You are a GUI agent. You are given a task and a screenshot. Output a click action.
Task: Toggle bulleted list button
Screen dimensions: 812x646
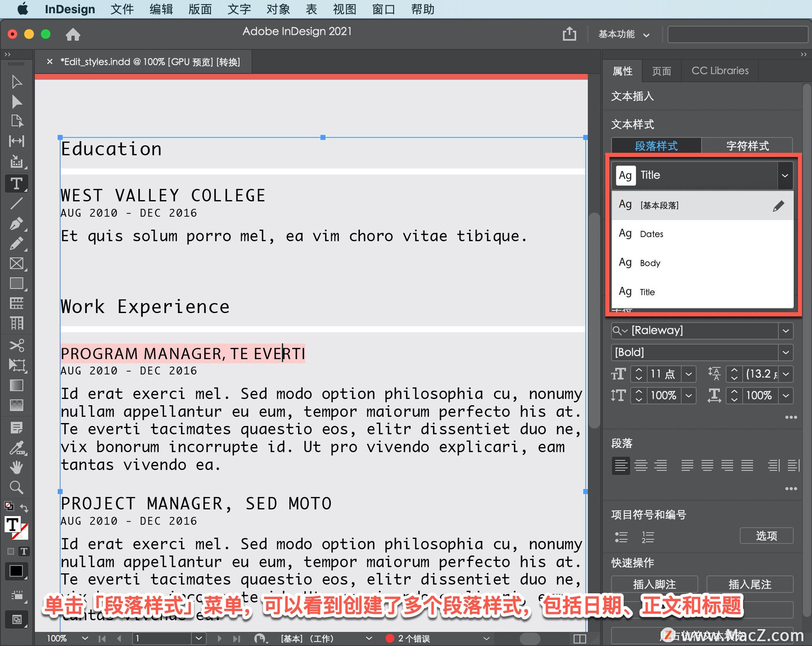621,537
